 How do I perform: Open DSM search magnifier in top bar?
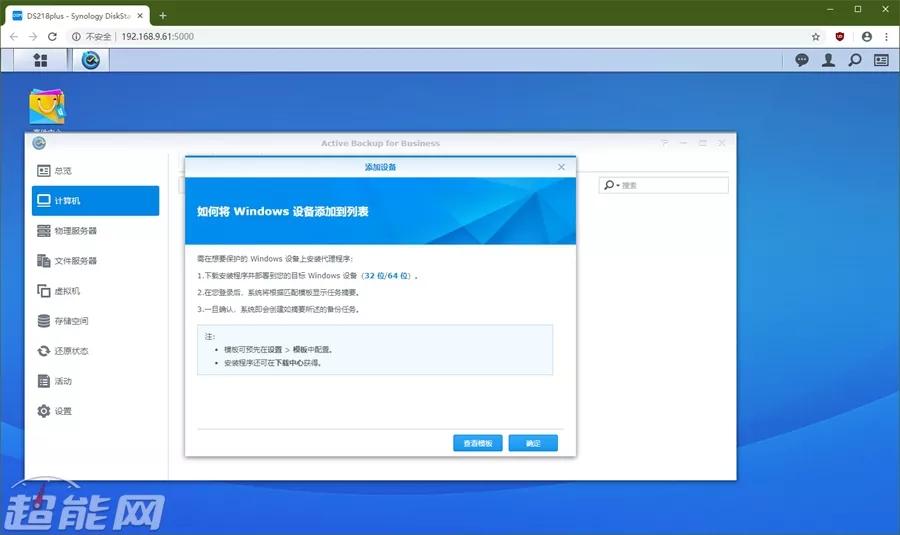coord(855,60)
